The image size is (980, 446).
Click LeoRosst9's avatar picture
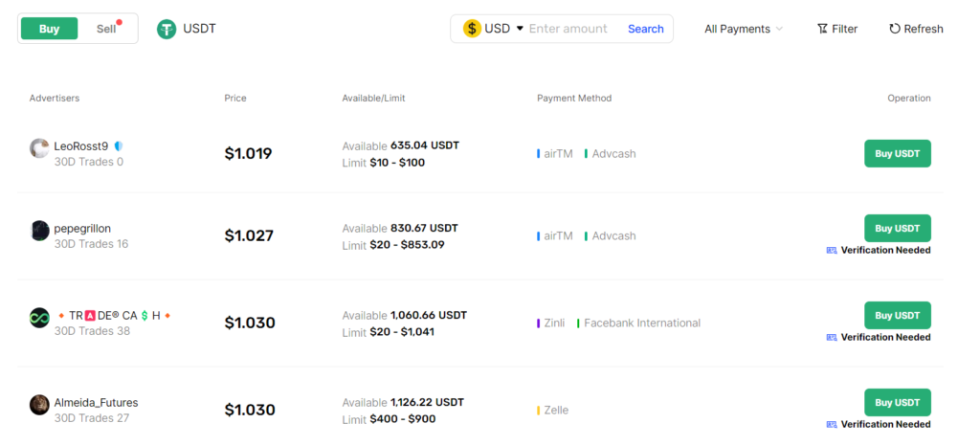39,147
